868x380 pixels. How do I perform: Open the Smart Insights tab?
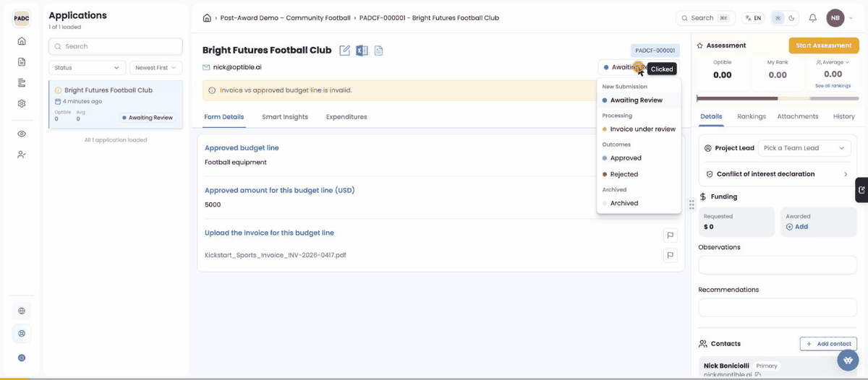coord(285,117)
